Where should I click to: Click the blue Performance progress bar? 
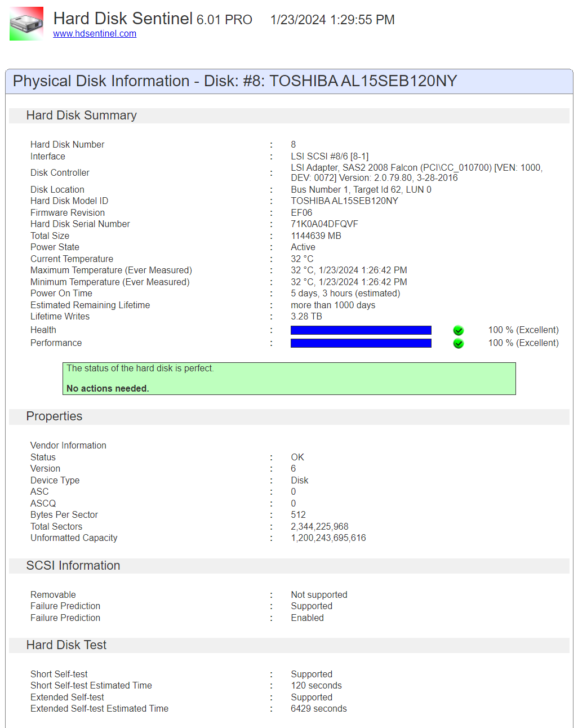click(x=361, y=343)
